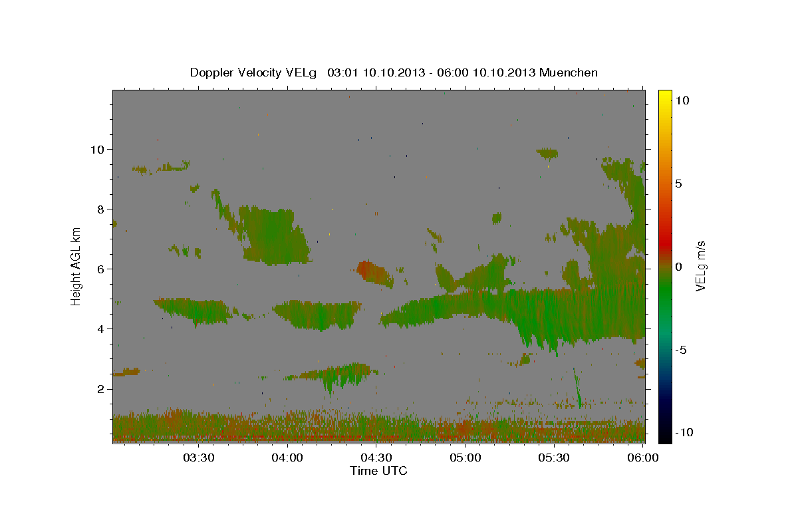This screenshot has height=532, width=798.
Task: Click the 'Time UTC' axis label
Action: (x=378, y=471)
